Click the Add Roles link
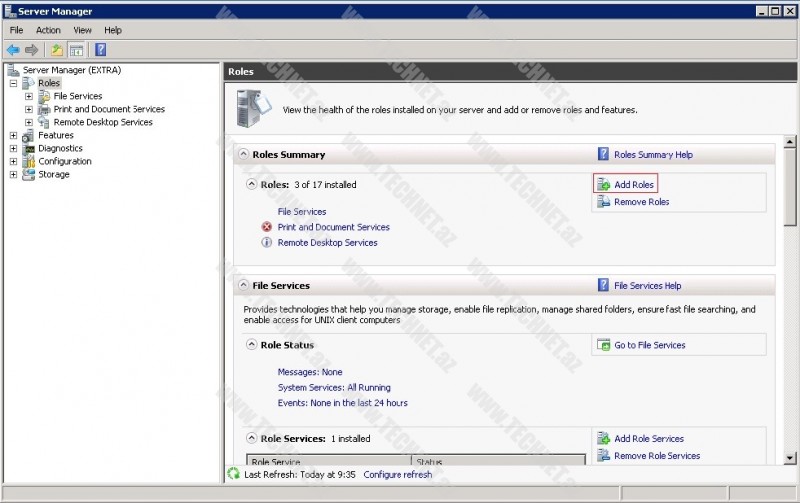800x503 pixels. tap(634, 185)
